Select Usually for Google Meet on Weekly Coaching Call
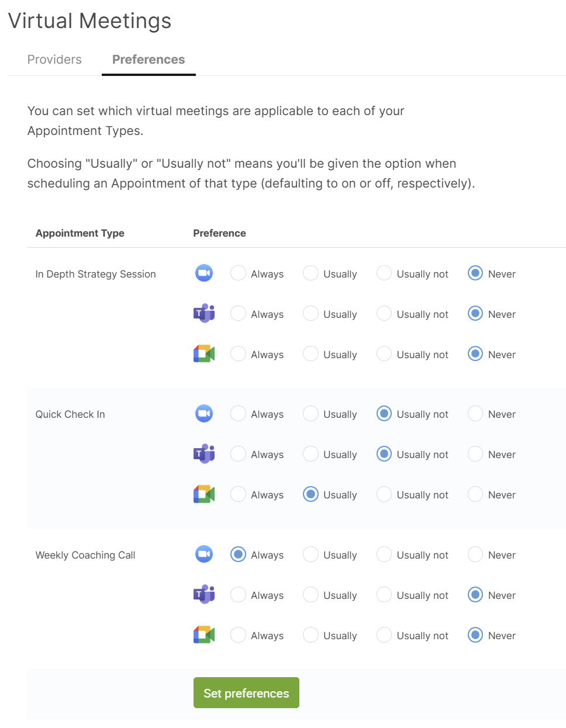This screenshot has height=728, width=566. (x=310, y=635)
